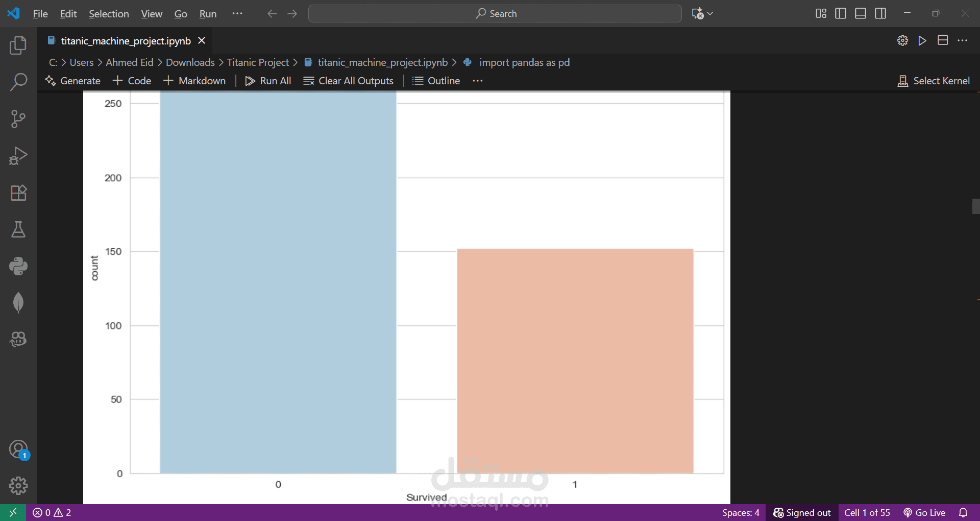The width and height of the screenshot is (980, 521).
Task: Open the MongoDB leaf view
Action: tap(18, 303)
